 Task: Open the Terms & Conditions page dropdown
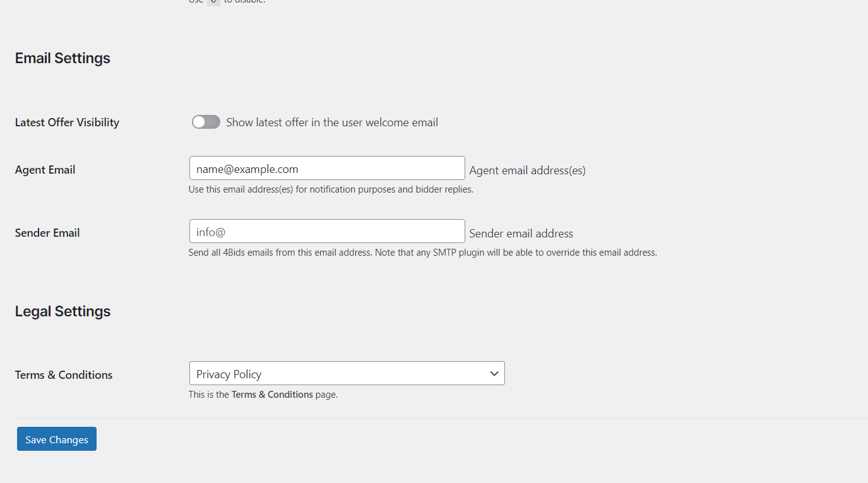(x=347, y=374)
